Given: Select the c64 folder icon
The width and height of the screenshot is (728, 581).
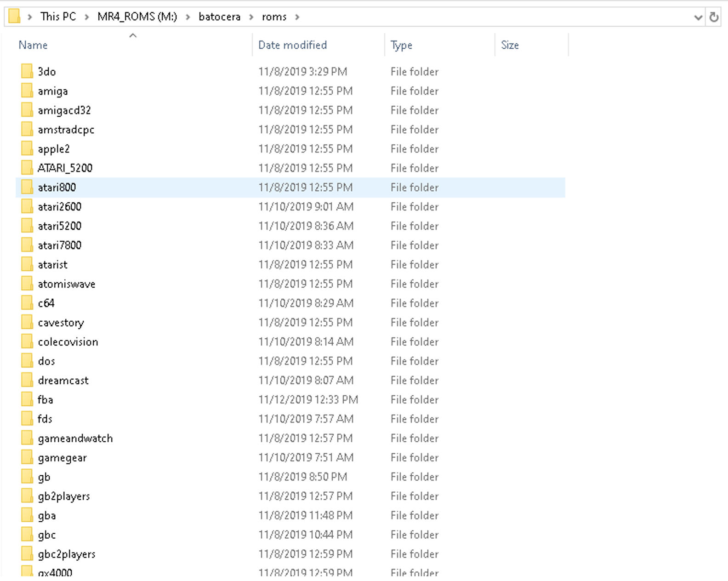Looking at the screenshot, I should coord(27,303).
